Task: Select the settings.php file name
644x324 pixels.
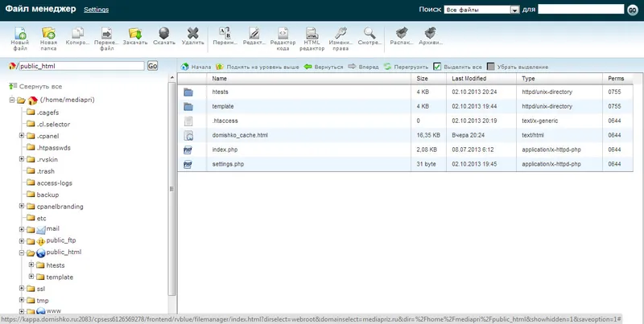Action: pyautogui.click(x=228, y=164)
